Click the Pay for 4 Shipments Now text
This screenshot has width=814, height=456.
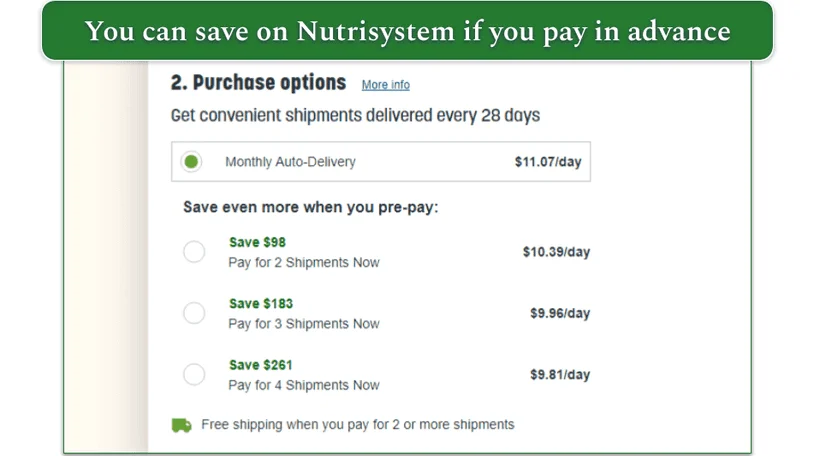pyautogui.click(x=304, y=385)
